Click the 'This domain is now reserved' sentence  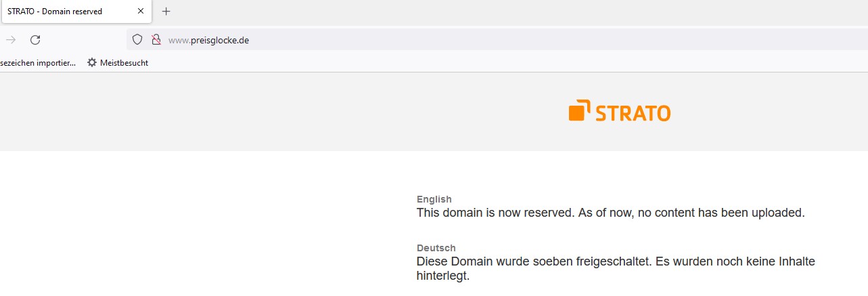610,213
